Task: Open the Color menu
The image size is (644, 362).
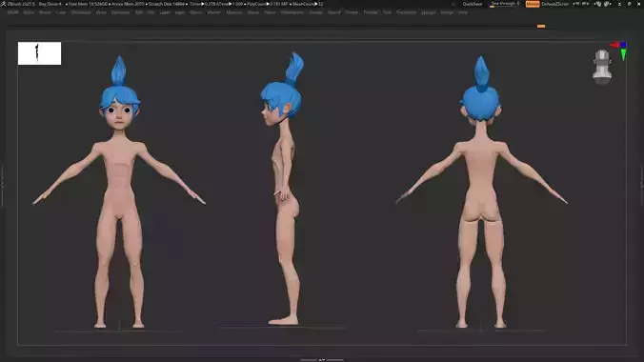Action: tap(61, 12)
